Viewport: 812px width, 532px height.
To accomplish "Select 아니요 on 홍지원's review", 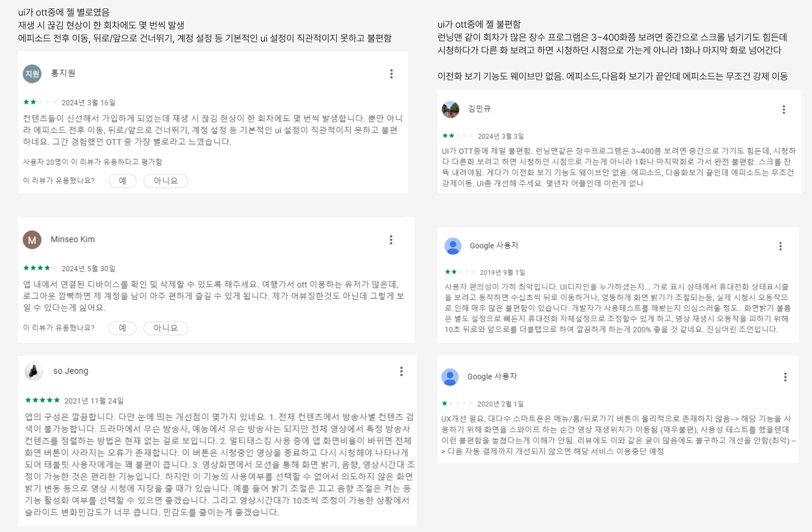I will coord(166,181).
